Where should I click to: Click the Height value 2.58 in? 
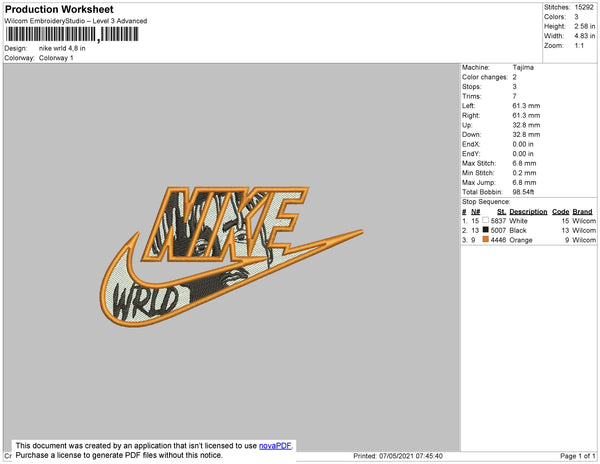point(585,26)
